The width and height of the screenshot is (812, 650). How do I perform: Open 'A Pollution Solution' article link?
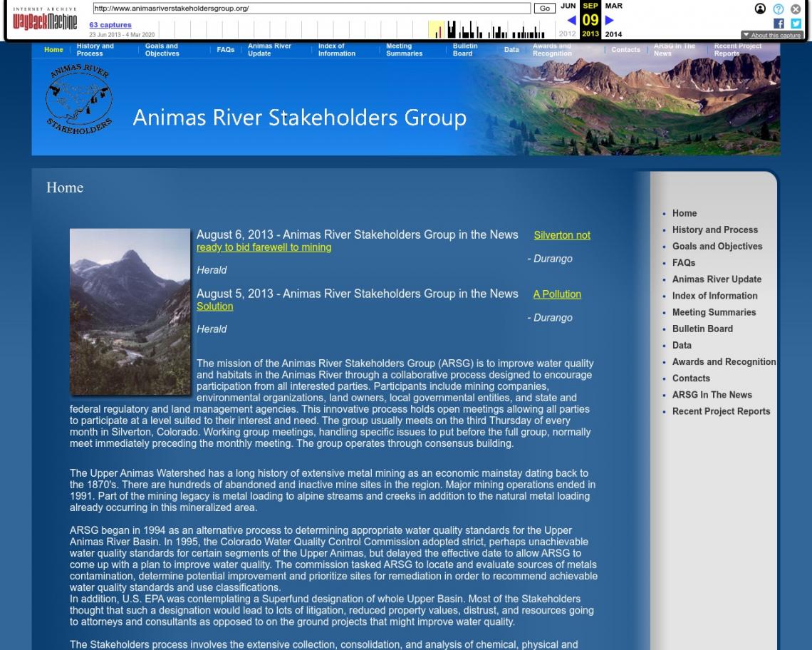(557, 294)
